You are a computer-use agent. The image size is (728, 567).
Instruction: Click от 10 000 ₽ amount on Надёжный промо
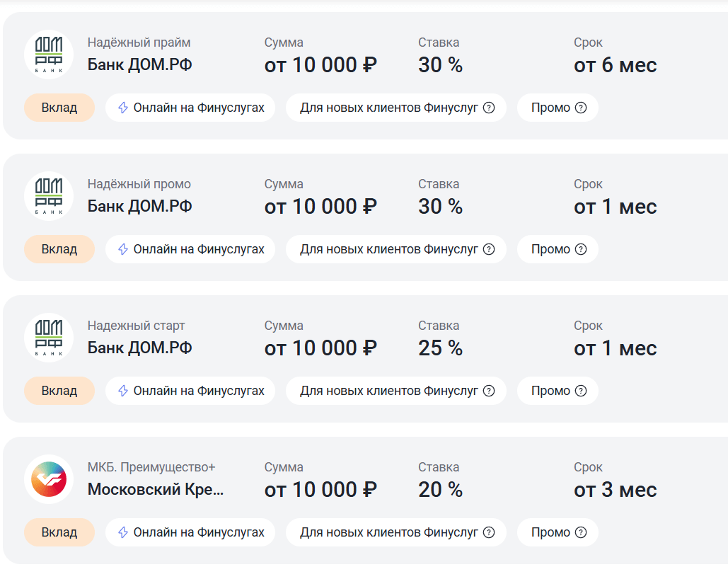320,207
